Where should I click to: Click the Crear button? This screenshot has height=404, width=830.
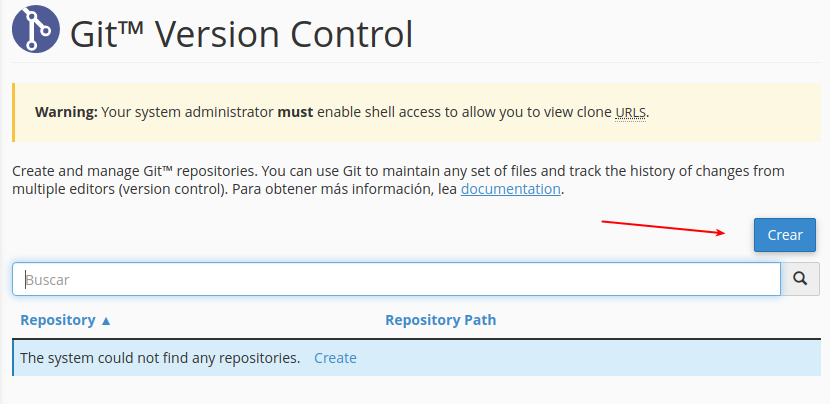point(785,235)
